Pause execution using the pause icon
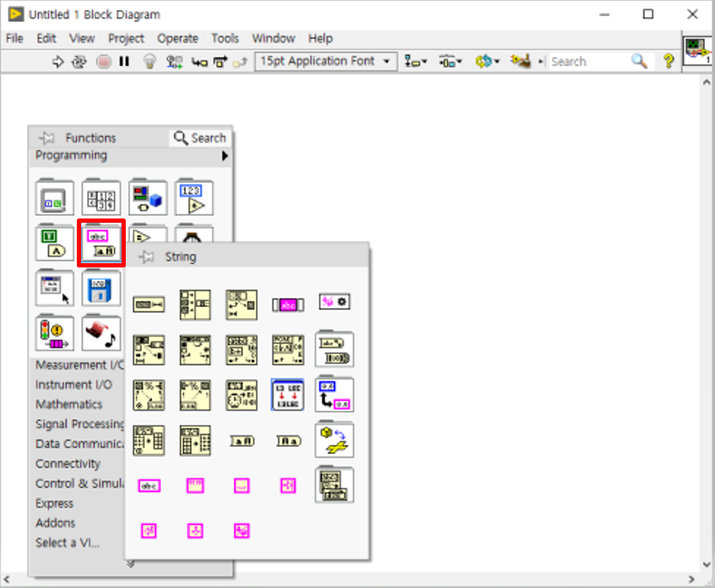 124,62
